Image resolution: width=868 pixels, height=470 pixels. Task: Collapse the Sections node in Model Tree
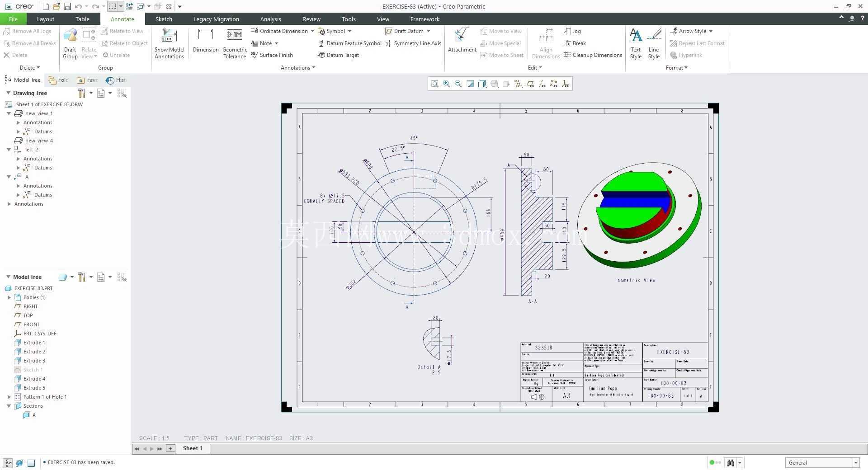(x=9, y=406)
